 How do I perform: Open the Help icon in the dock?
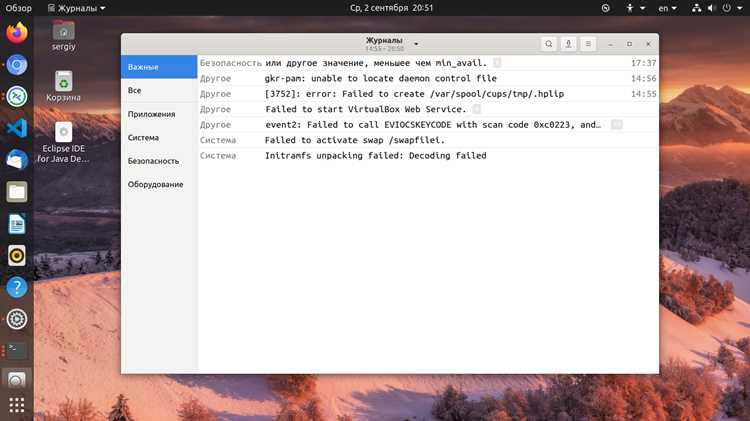click(x=17, y=287)
